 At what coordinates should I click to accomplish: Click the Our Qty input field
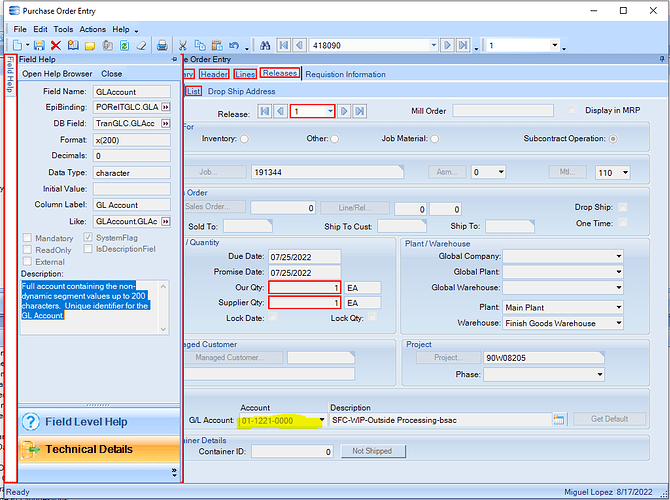305,288
